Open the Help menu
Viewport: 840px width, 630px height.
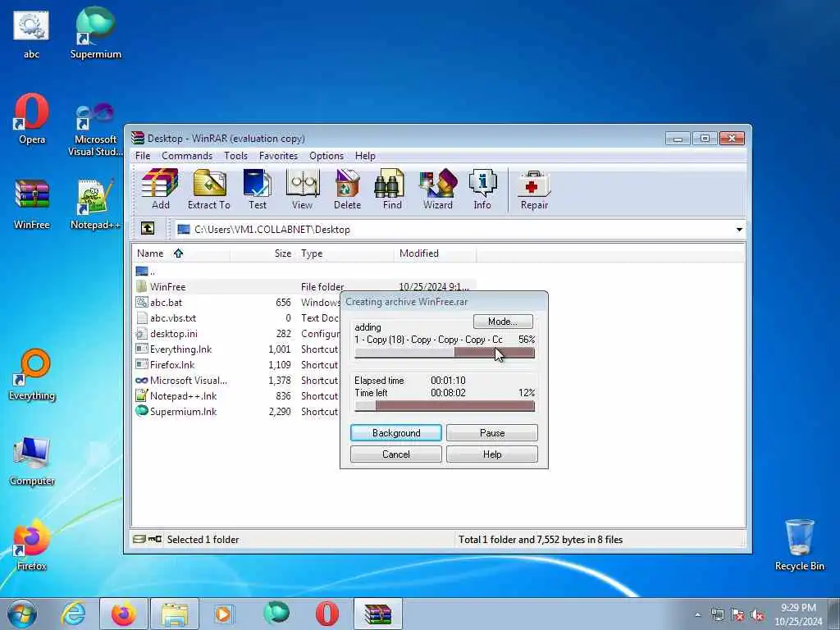pyautogui.click(x=365, y=156)
